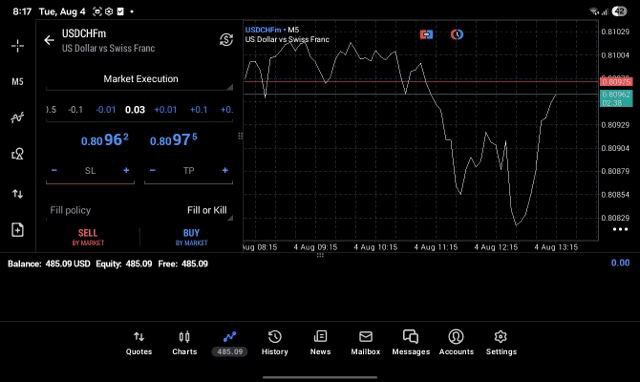The width and height of the screenshot is (640, 382).
Task: Open the three dots chart menu
Action: click(620, 229)
